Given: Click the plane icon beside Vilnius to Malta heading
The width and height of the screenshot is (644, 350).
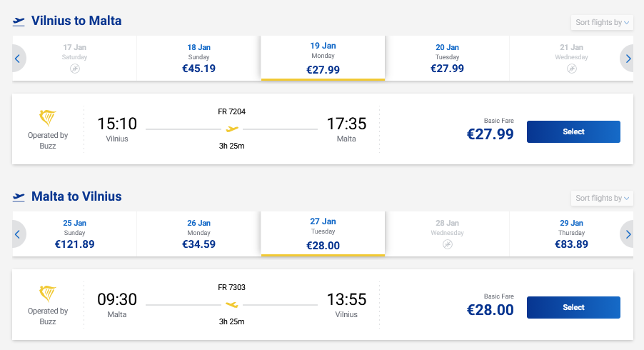Looking at the screenshot, I should point(19,21).
